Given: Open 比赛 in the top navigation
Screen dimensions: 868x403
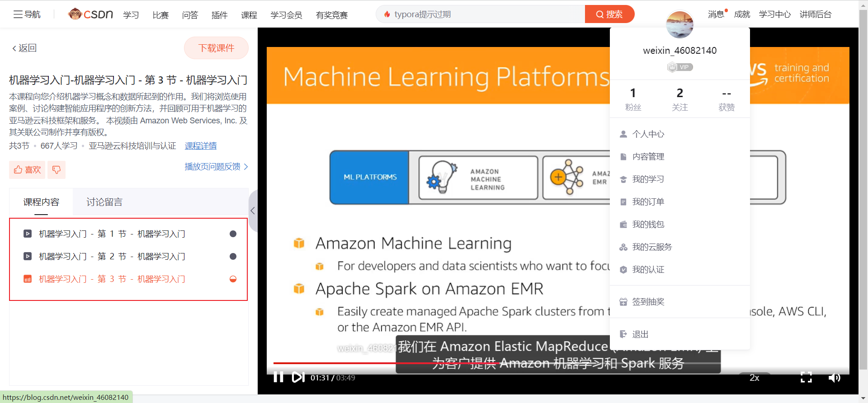Looking at the screenshot, I should coord(160,15).
